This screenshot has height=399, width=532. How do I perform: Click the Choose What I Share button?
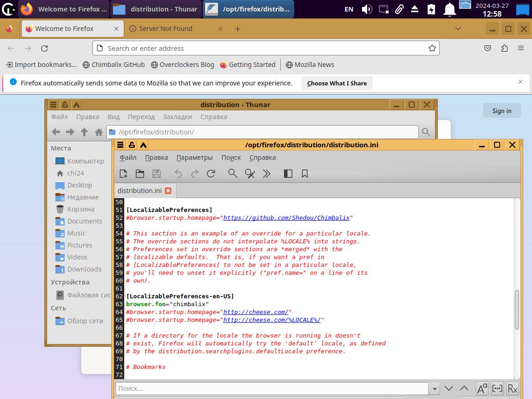click(x=337, y=83)
